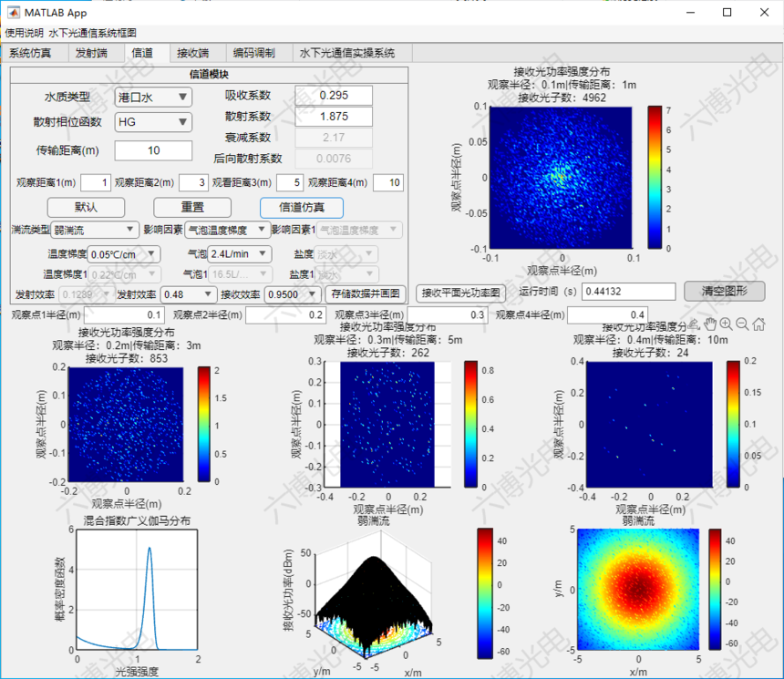Open the 使用说明 menu
The width and height of the screenshot is (784, 679).
(x=24, y=33)
